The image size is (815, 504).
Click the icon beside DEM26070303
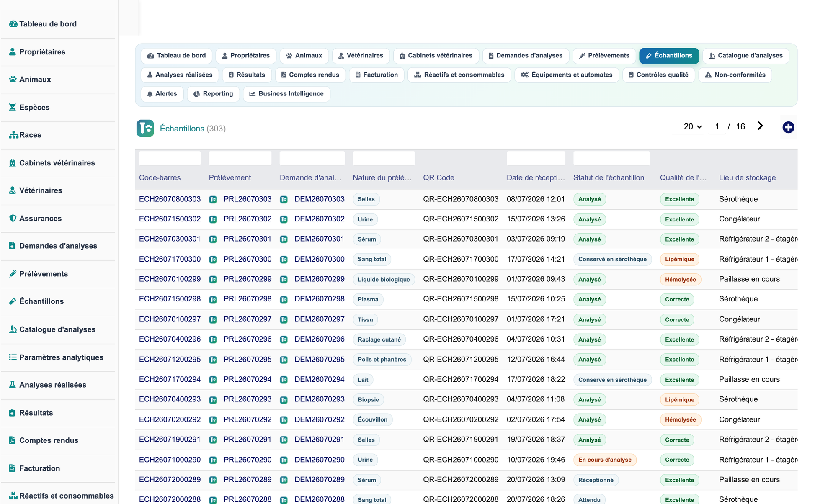pos(284,199)
